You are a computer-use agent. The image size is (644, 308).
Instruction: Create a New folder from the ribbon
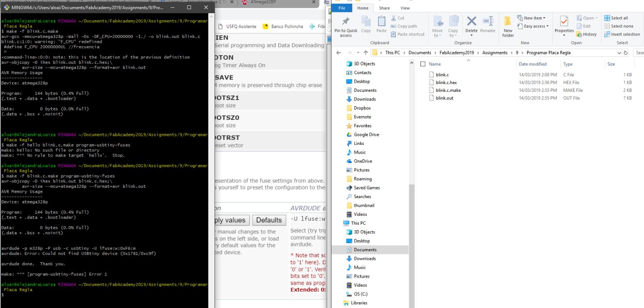pyautogui.click(x=508, y=26)
